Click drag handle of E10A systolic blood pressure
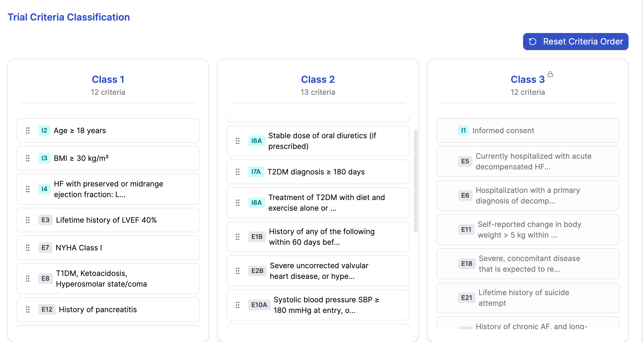 238,305
